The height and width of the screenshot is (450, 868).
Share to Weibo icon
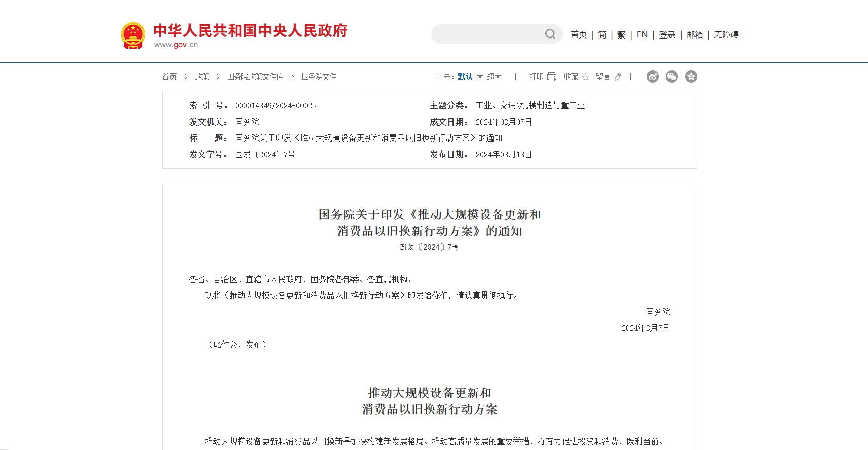click(653, 77)
